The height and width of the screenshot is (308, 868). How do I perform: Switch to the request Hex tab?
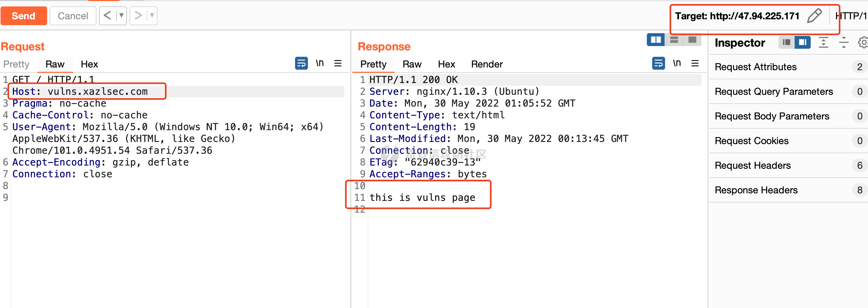(x=89, y=64)
